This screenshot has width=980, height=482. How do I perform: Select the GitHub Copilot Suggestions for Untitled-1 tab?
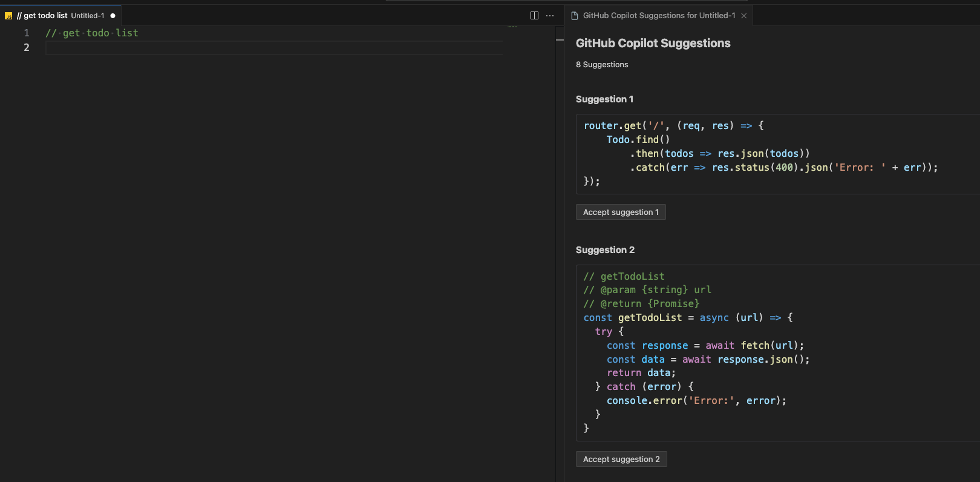(659, 16)
